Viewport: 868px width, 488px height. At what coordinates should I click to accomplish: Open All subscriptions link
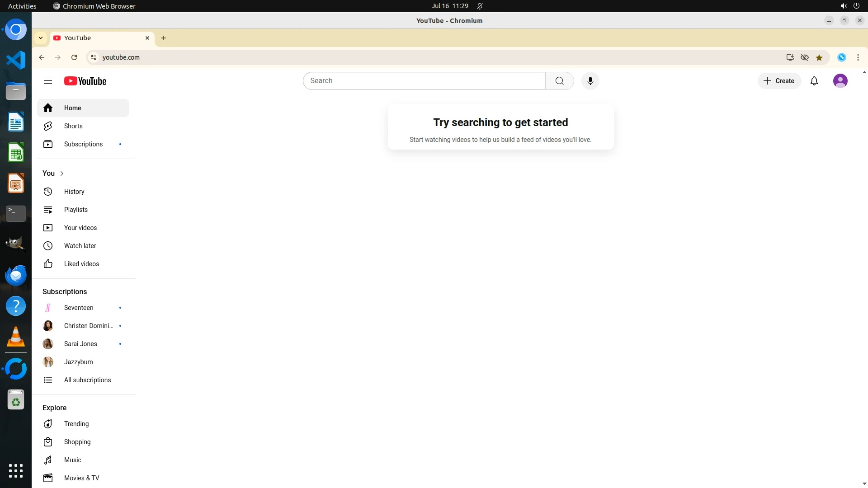[87, 380]
